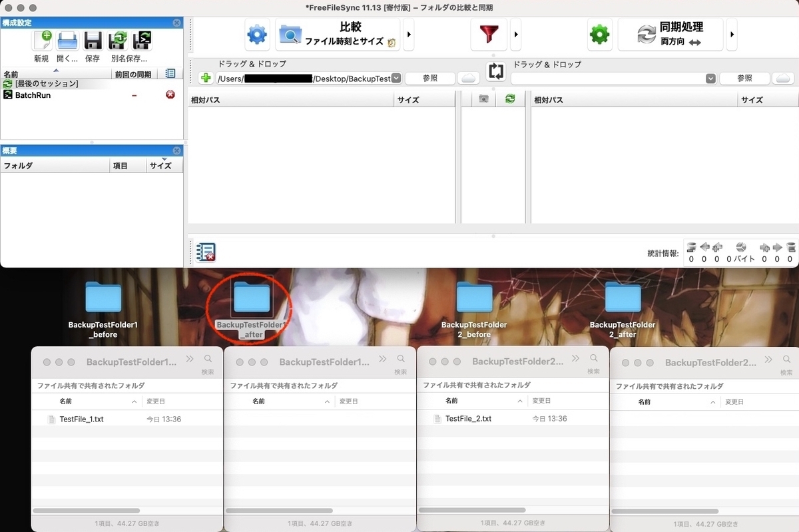This screenshot has width=799, height=532.
Task: Save configuration using the 保存 floppy icon
Action: click(92, 41)
